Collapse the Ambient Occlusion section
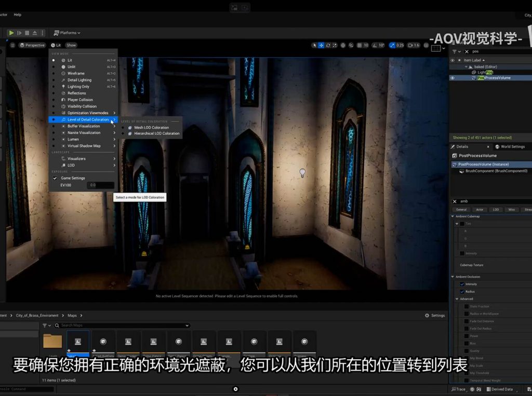 (453, 277)
